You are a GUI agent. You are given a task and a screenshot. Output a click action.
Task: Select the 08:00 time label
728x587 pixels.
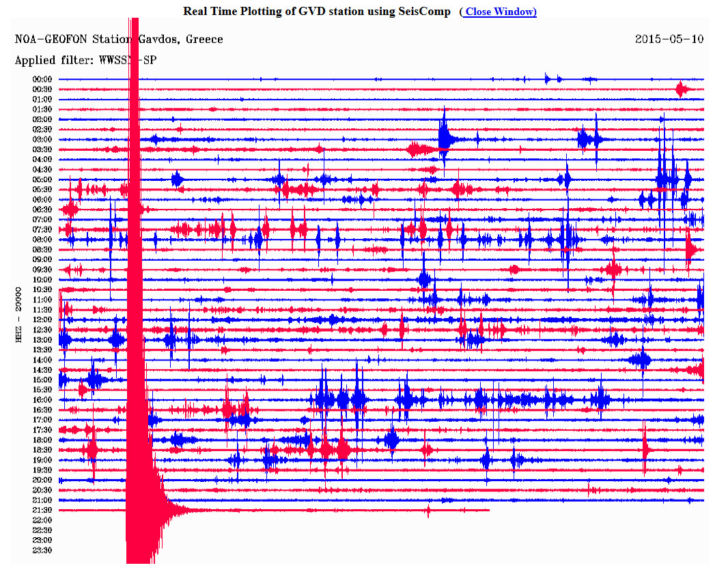pyautogui.click(x=42, y=240)
